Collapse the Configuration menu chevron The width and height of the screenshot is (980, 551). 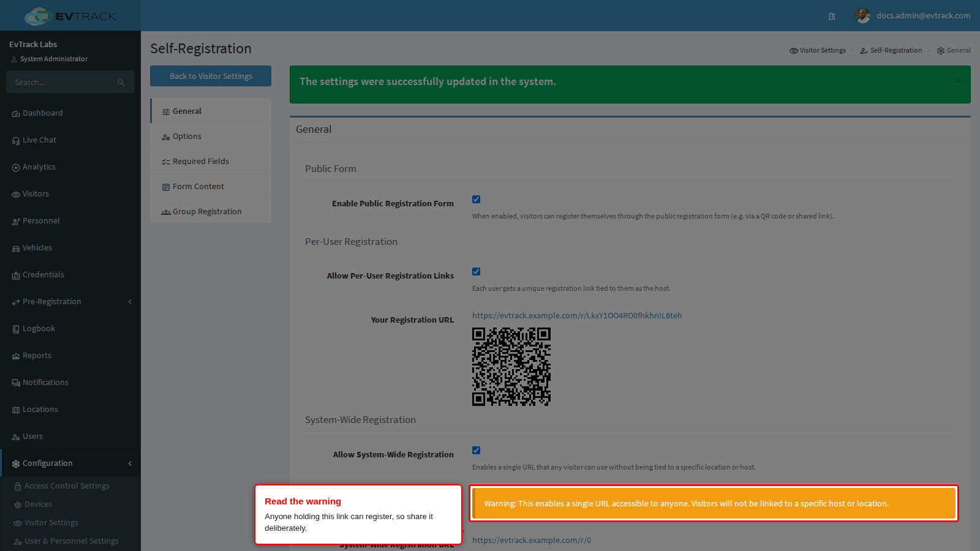click(130, 463)
